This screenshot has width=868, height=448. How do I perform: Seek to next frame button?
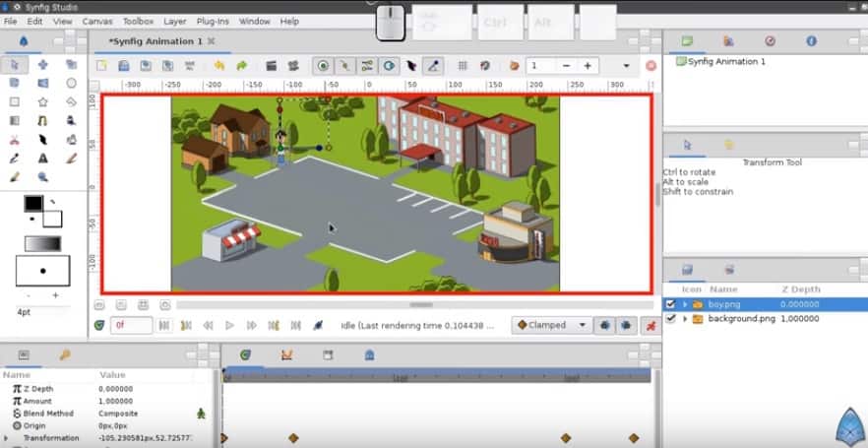(252, 326)
